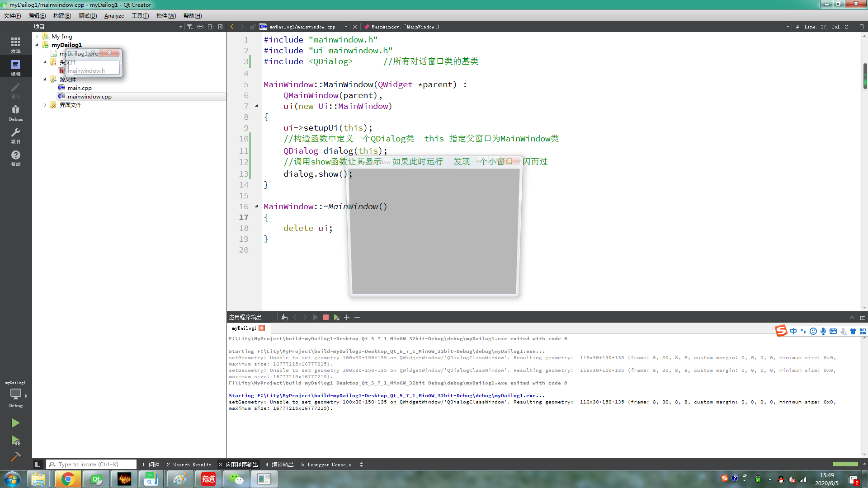Viewport: 868px width, 488px height.
Task: Switch to 编译输出 output tab
Action: 280,465
